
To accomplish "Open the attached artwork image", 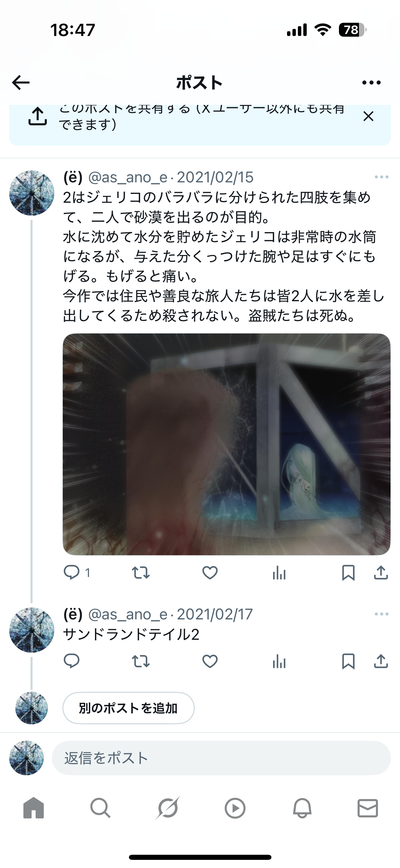I will tap(226, 444).
